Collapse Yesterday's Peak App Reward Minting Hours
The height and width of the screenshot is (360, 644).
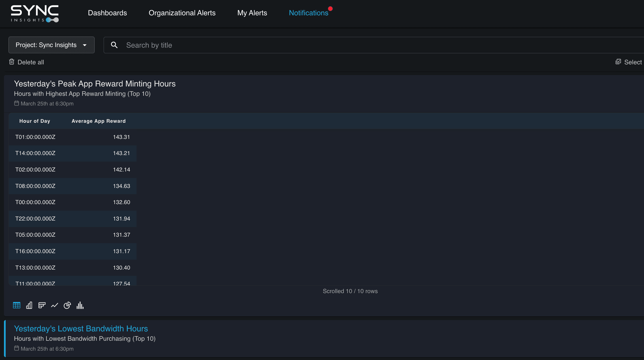[x=95, y=84]
